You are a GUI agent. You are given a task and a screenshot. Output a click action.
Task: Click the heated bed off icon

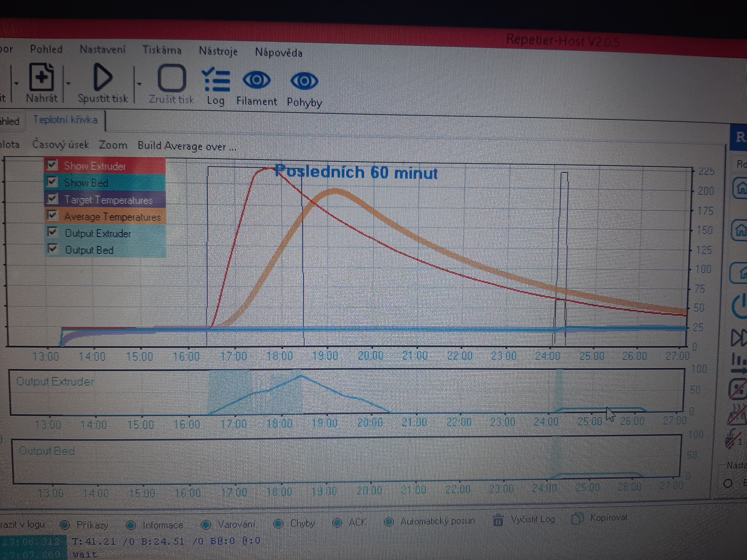(738, 414)
